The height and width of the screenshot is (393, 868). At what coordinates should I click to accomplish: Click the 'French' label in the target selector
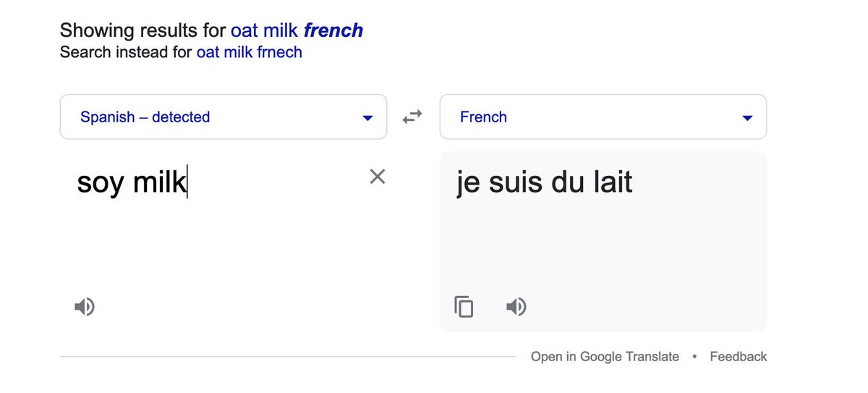click(x=483, y=117)
